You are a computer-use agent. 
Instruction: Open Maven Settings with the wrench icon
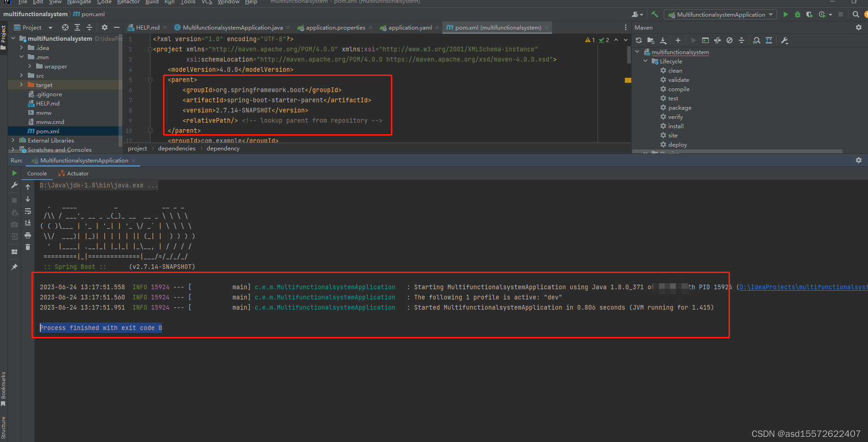click(x=785, y=40)
